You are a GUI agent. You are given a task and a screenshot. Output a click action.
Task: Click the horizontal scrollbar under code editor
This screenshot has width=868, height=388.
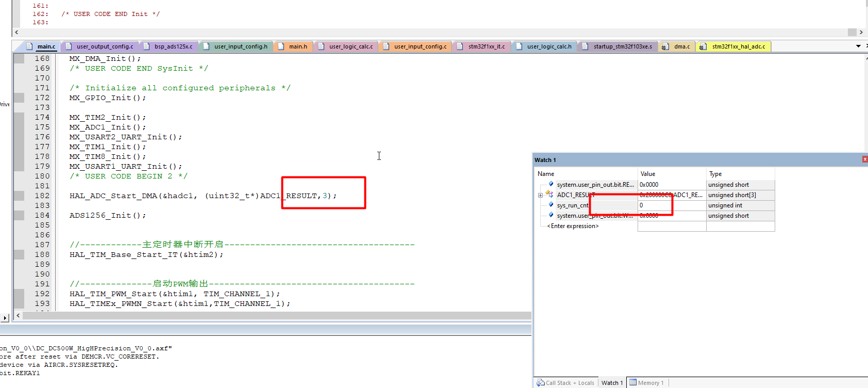[x=276, y=315]
